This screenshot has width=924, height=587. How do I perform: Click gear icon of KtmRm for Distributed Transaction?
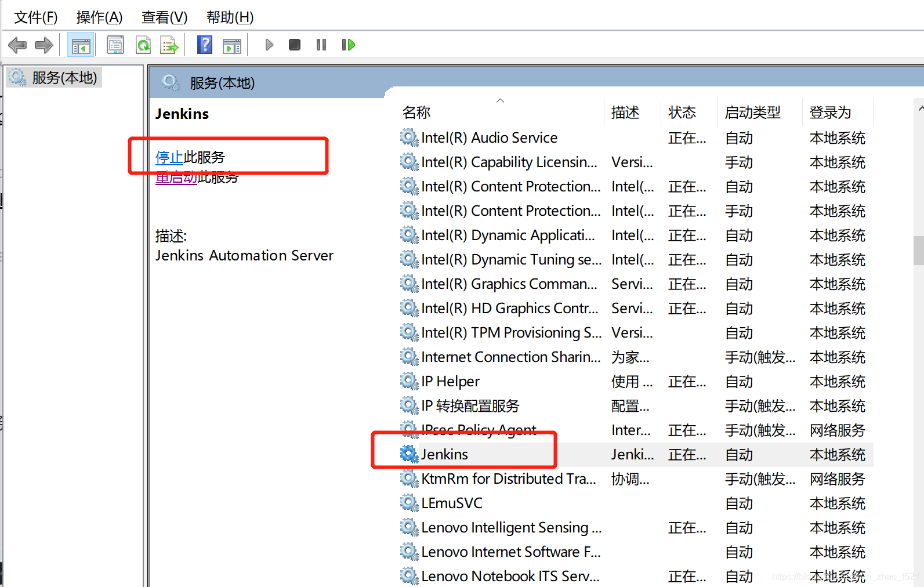click(x=409, y=479)
